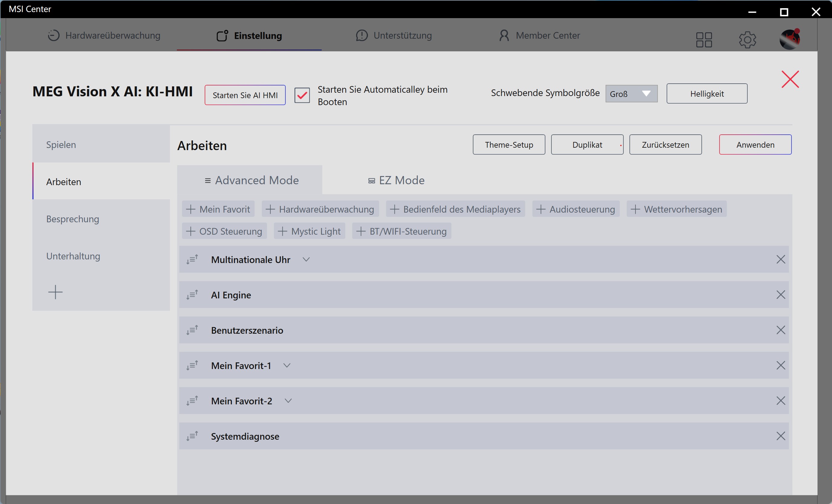Open the Helligkeit brightness control
The height and width of the screenshot is (504, 832).
707,93
